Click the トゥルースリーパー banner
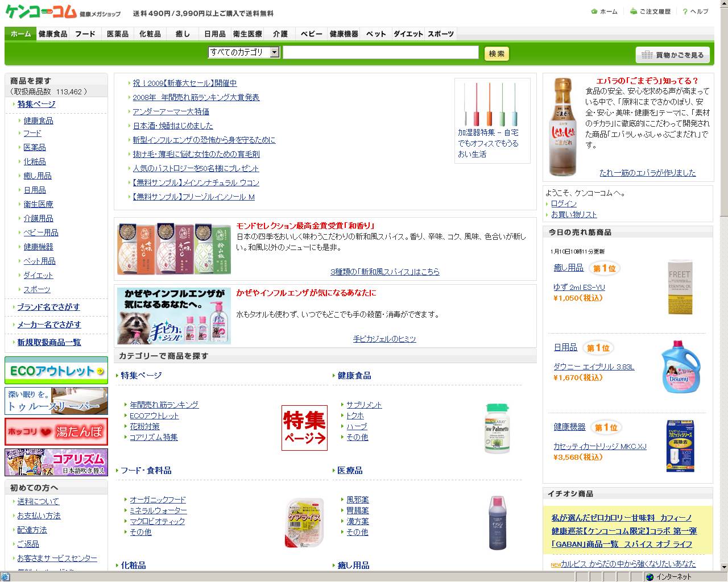Image resolution: width=728 pixels, height=582 pixels. pyautogui.click(x=56, y=401)
